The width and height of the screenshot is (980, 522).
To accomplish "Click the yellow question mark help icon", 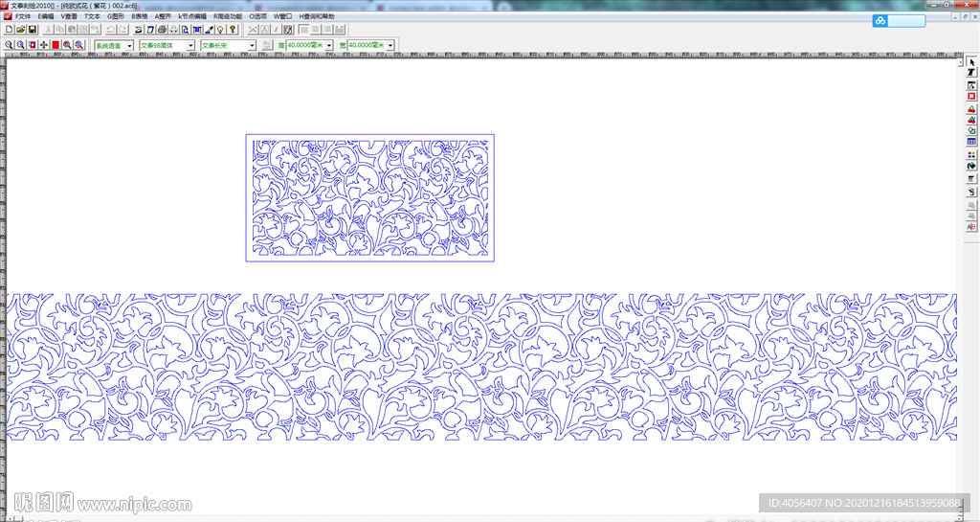I will [x=233, y=30].
